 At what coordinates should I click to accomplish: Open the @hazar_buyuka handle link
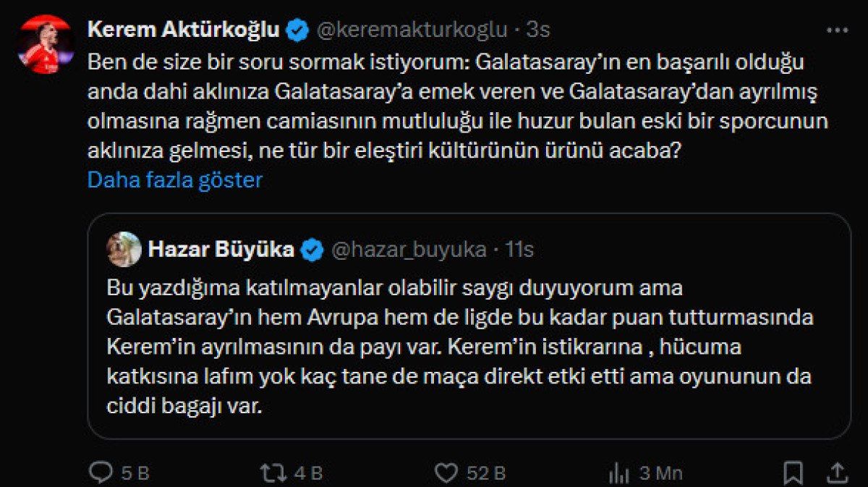[409, 250]
